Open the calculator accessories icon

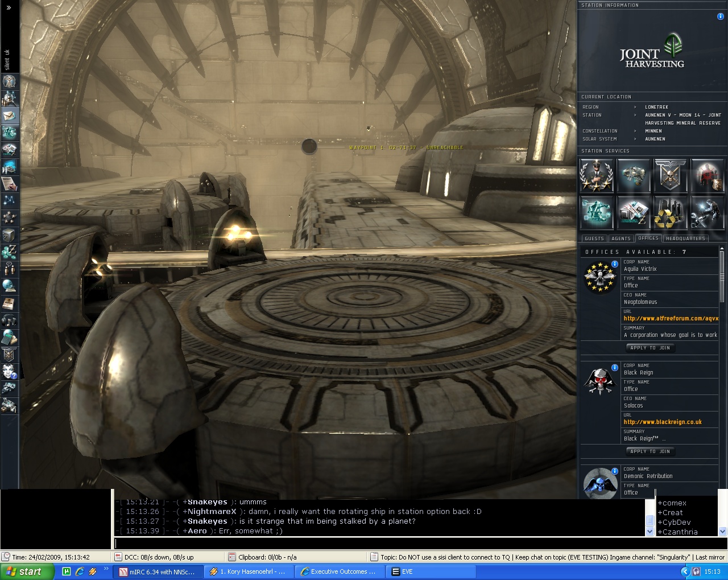[x=10, y=337]
